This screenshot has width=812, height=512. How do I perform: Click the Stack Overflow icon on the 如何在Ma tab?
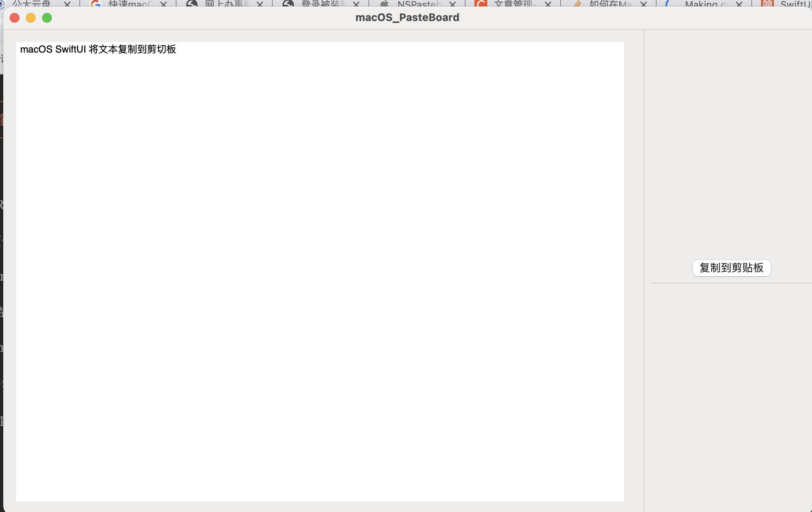tap(577, 4)
